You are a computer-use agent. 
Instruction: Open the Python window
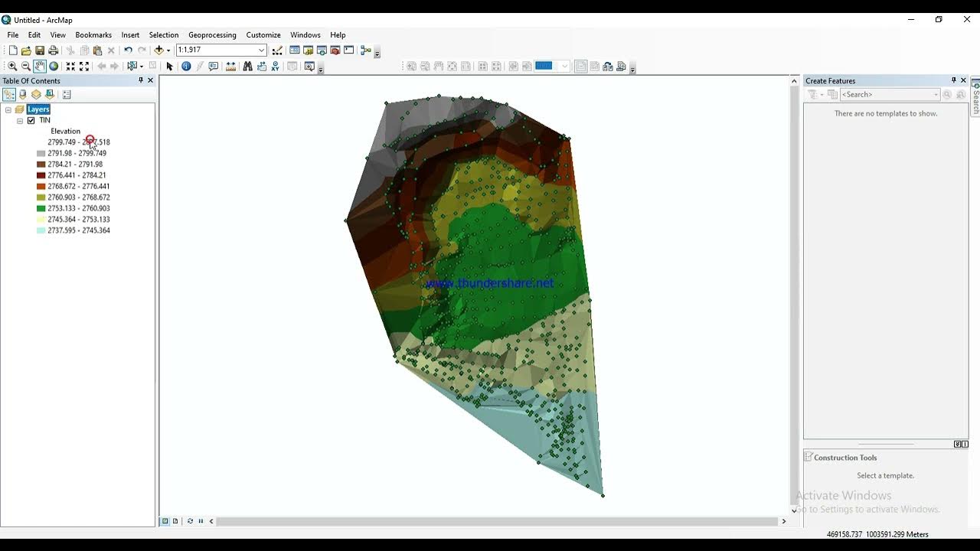(348, 51)
